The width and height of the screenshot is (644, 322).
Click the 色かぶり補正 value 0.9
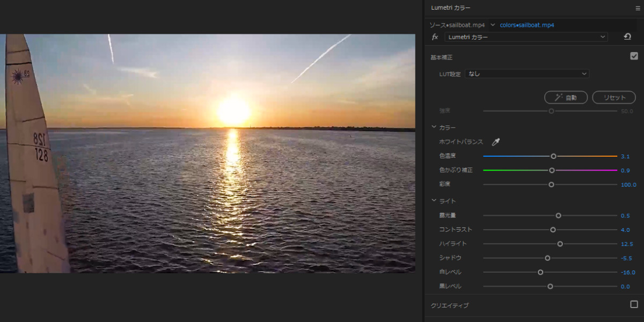tap(625, 170)
